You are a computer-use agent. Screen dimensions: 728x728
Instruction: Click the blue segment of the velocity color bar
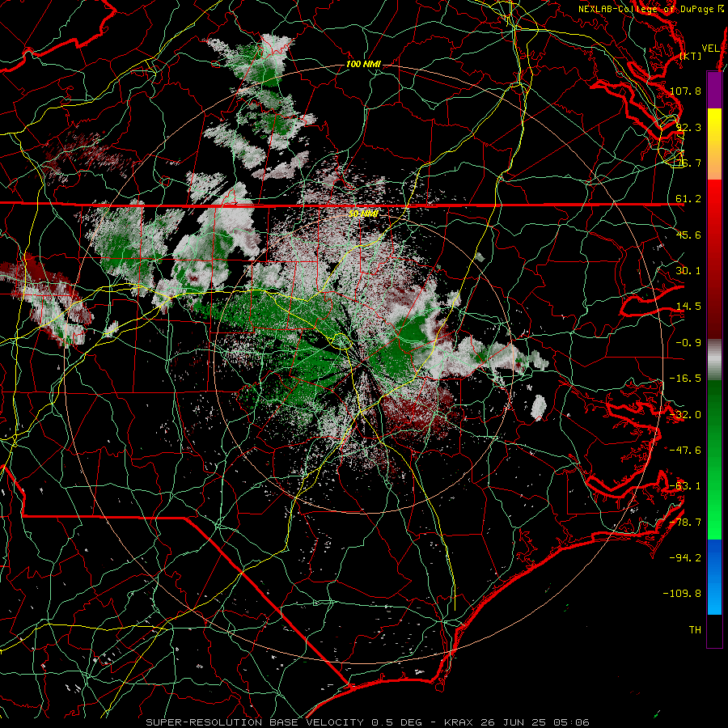714,577
